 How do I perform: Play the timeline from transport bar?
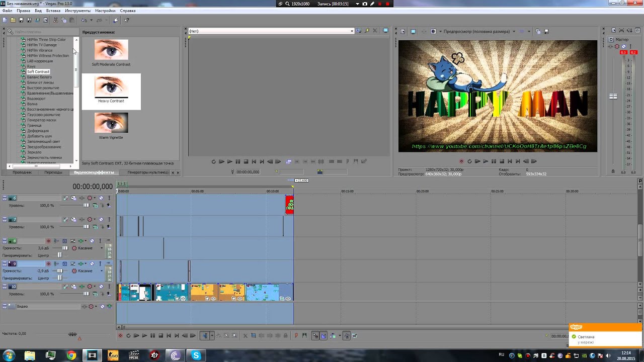(x=144, y=335)
